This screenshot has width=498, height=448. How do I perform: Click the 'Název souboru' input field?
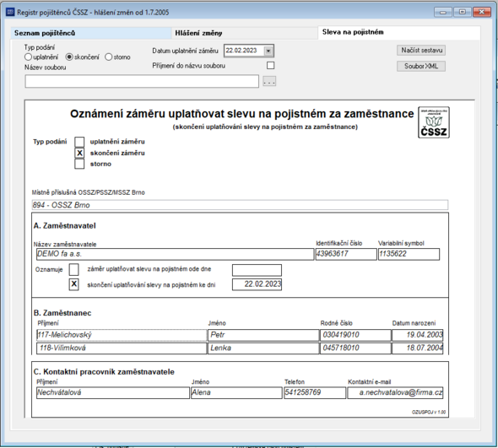(x=142, y=81)
